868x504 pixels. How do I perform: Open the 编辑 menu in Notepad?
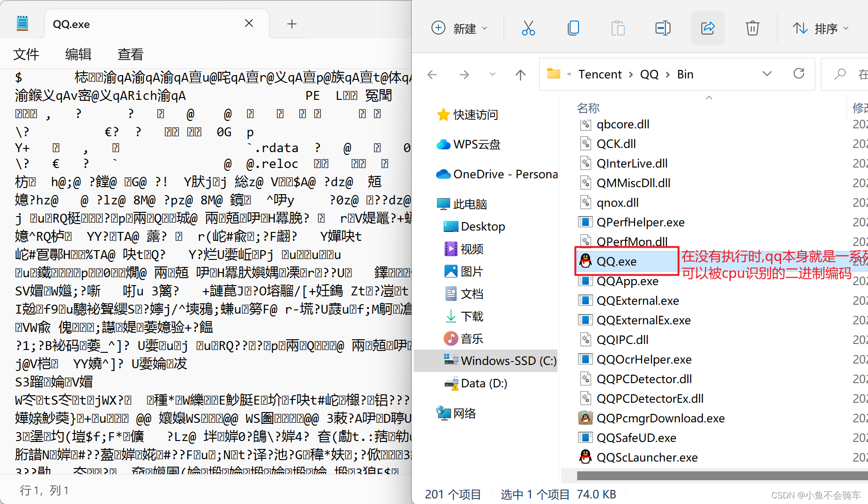tap(78, 55)
